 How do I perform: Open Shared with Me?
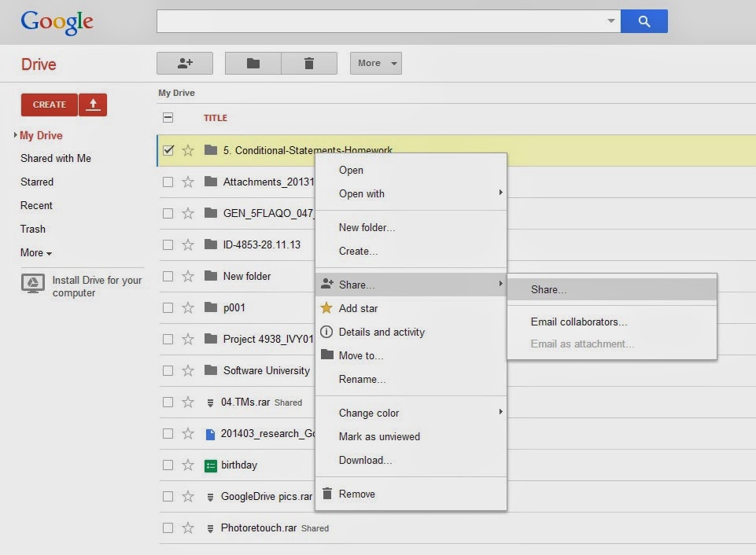pyautogui.click(x=55, y=159)
